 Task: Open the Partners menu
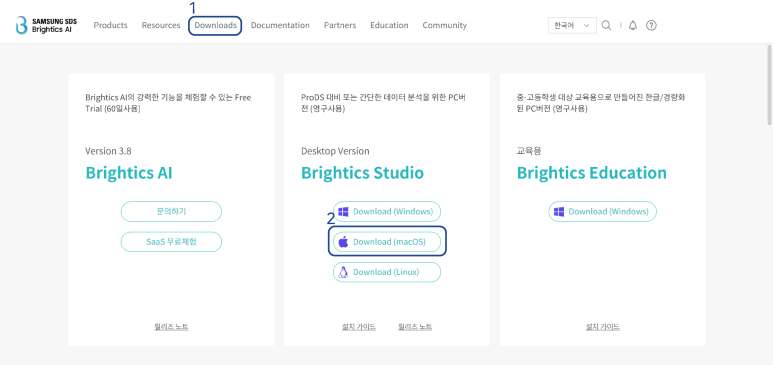click(x=340, y=25)
